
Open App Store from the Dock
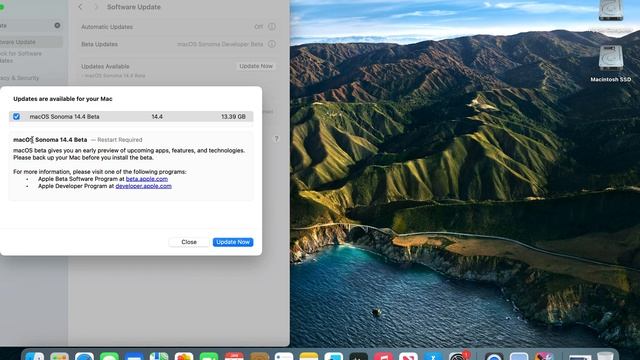pyautogui.click(x=433, y=356)
